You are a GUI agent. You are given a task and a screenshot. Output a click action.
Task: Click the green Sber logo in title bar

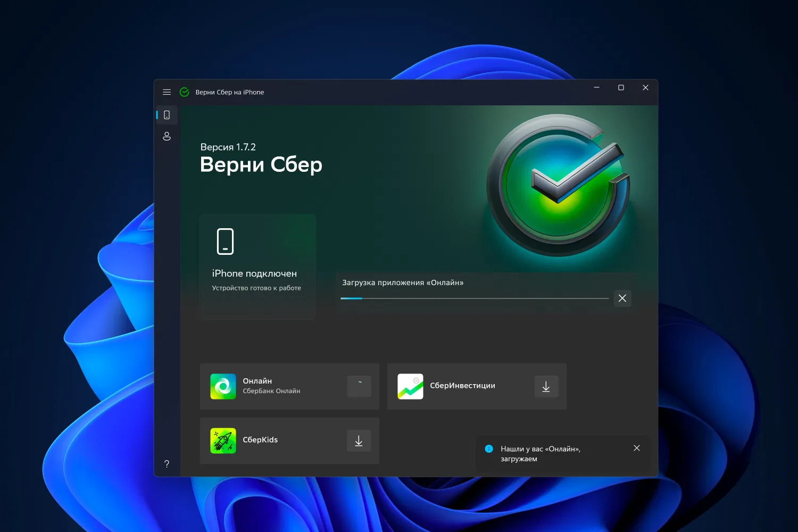185,92
